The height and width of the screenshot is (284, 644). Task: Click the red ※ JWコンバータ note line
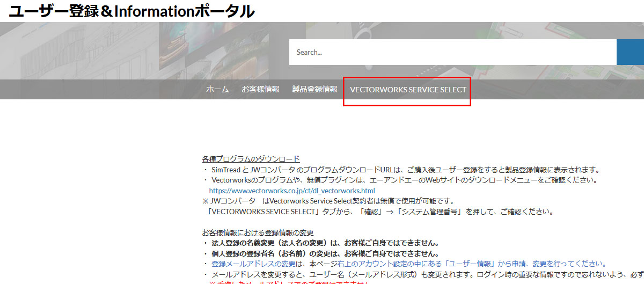point(328,201)
